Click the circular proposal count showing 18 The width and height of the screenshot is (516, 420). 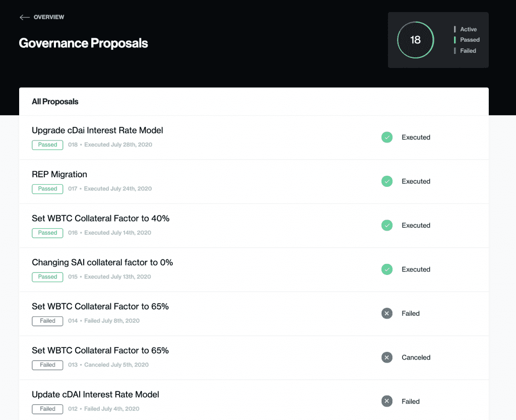[x=415, y=40]
